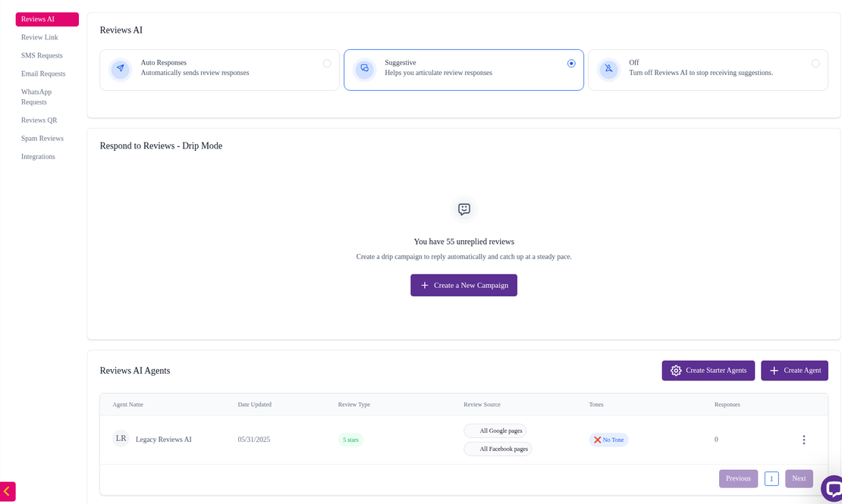Select page 1 in pagination

click(771, 479)
